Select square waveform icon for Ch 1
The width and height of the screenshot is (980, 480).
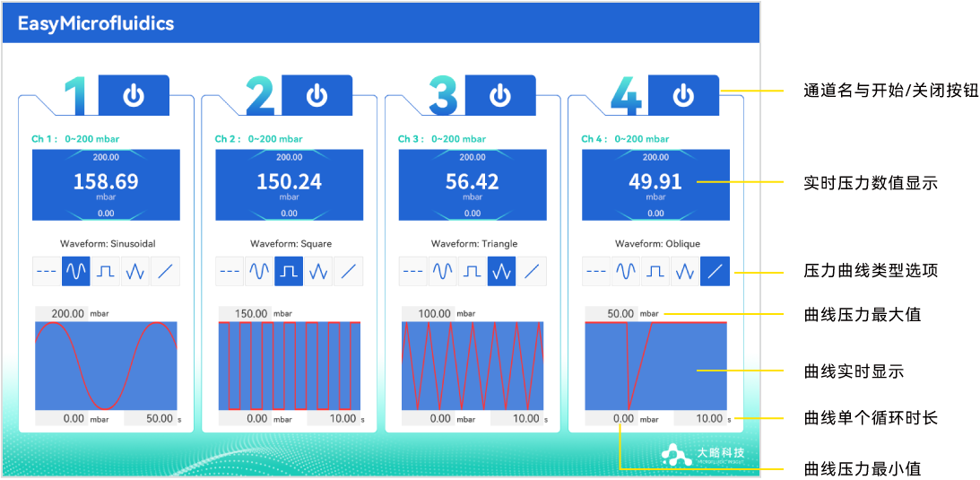[x=106, y=271]
